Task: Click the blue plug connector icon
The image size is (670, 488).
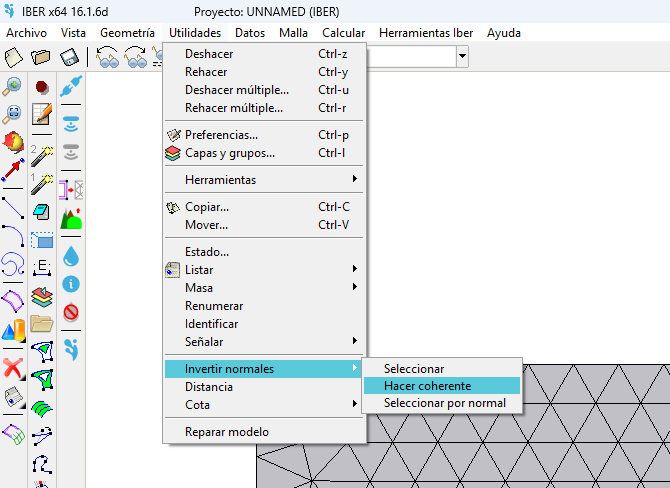Action: (71, 86)
